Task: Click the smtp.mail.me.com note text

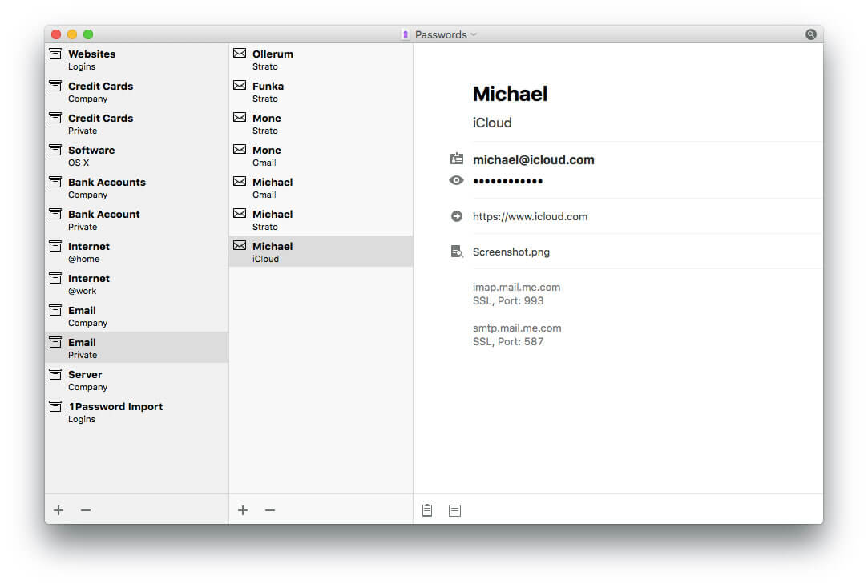Action: coord(517,328)
